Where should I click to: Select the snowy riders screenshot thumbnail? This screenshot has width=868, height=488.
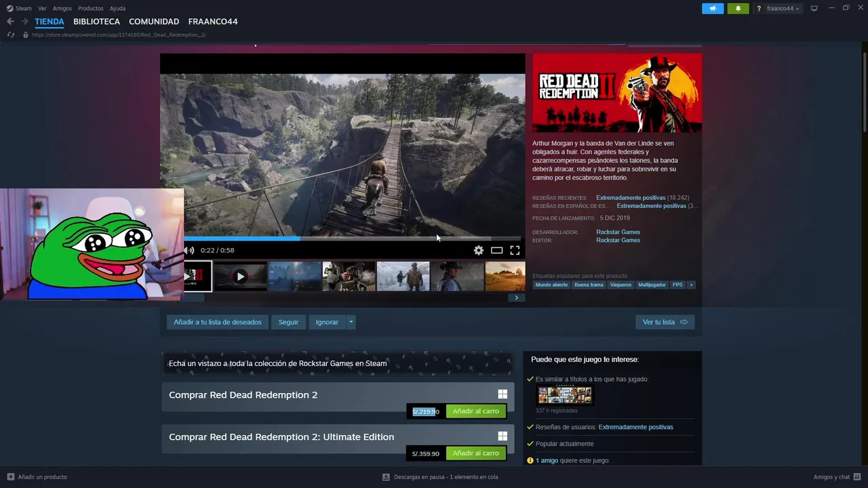[x=403, y=277]
